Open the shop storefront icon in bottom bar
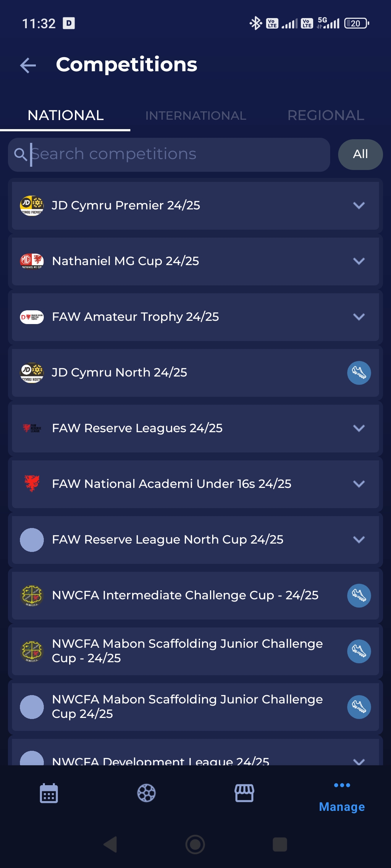The image size is (391, 868). 244,793
